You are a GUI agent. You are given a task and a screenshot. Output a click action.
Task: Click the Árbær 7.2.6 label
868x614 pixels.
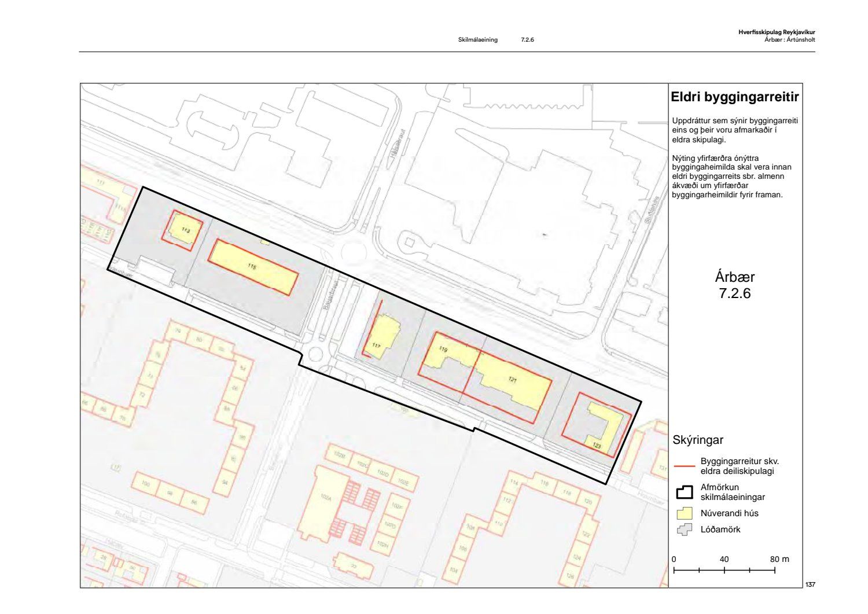(734, 285)
